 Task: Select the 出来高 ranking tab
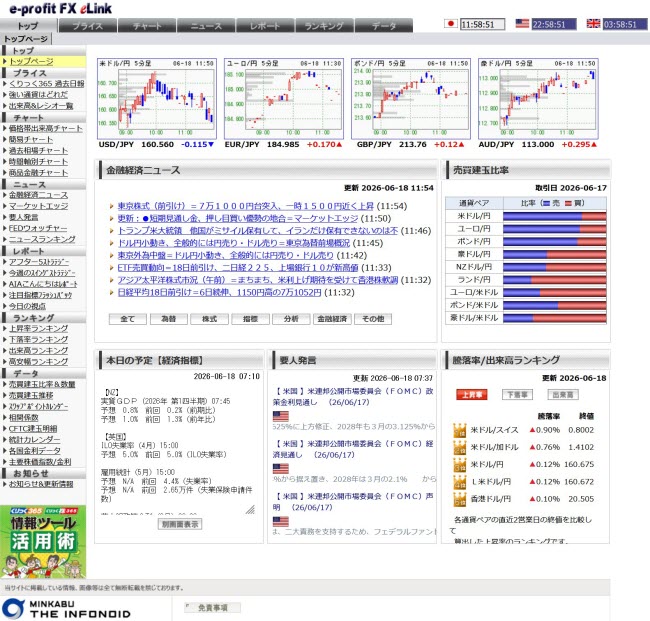563,395
